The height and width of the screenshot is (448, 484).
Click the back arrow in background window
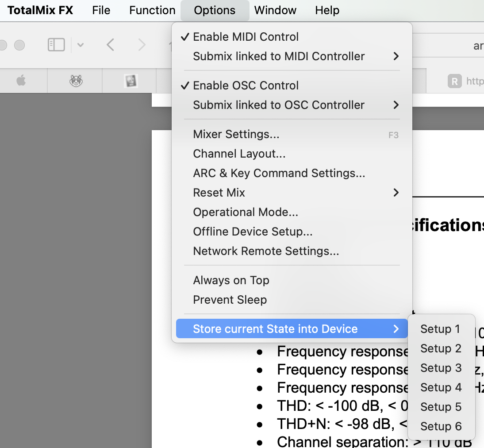[110, 45]
